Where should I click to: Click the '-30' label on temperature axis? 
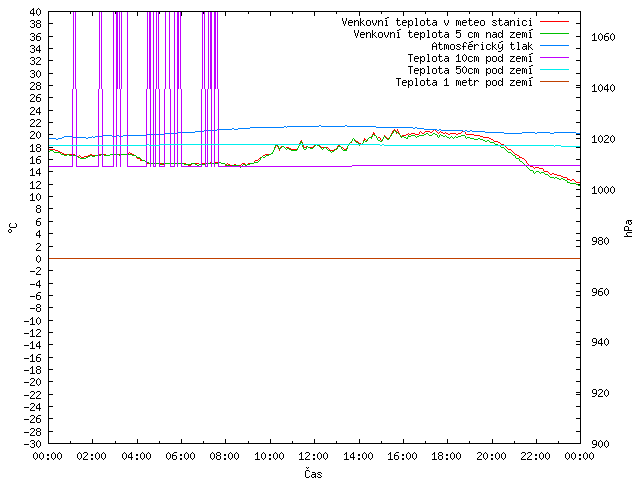33,444
